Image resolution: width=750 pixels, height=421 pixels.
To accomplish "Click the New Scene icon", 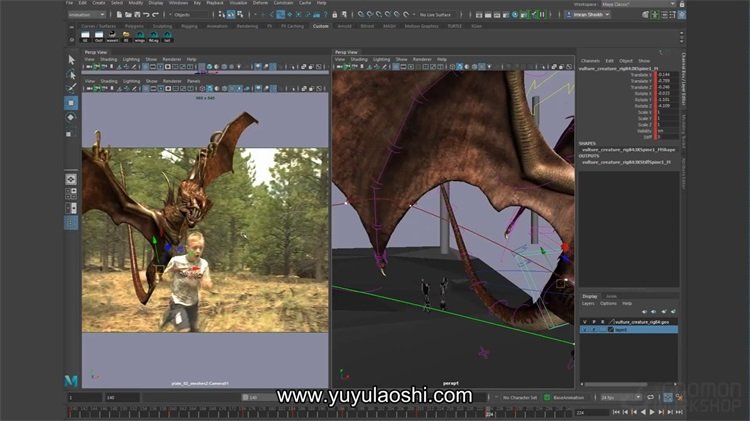I will point(119,15).
